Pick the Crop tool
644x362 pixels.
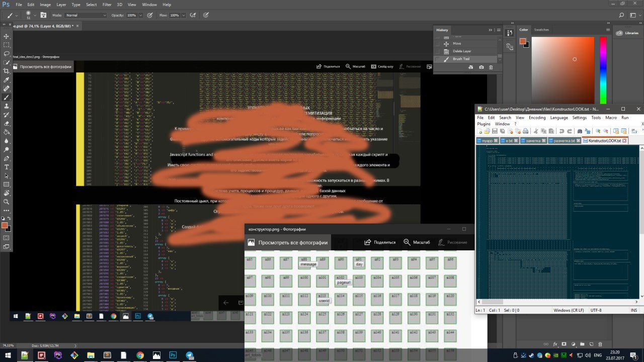(x=7, y=71)
